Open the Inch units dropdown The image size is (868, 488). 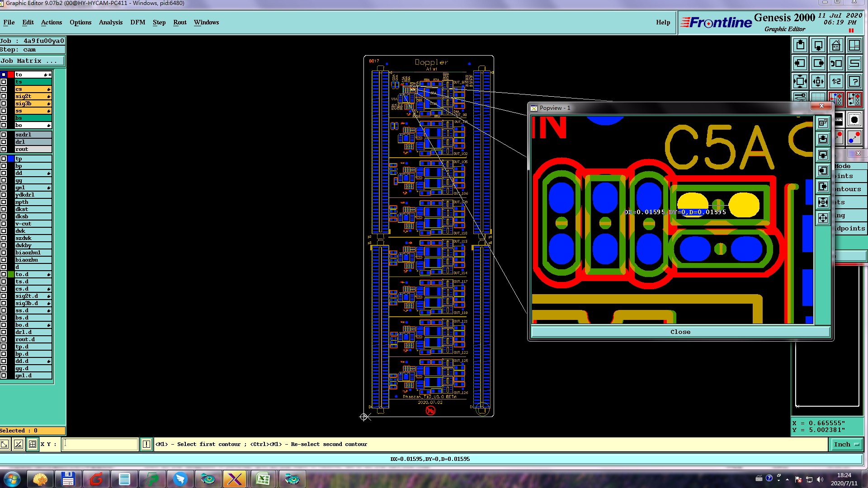pyautogui.click(x=846, y=445)
